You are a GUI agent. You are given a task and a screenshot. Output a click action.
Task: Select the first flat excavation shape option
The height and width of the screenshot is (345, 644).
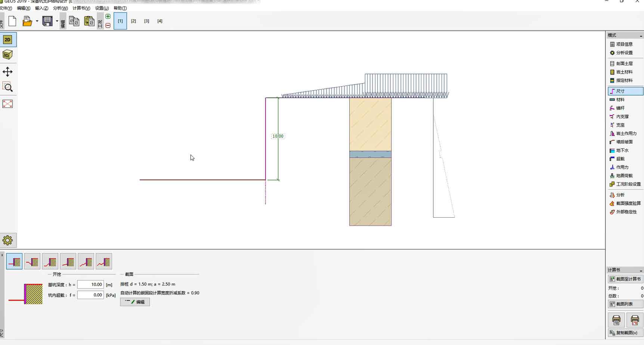tap(14, 261)
